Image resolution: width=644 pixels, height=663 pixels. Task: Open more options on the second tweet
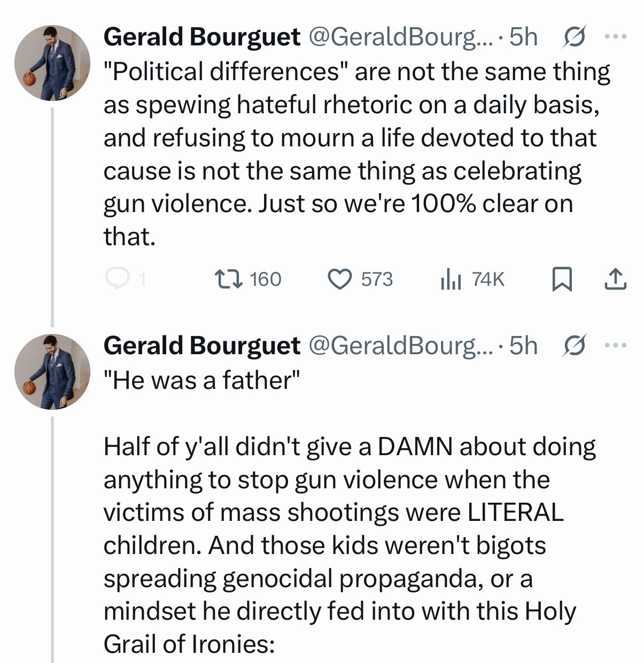coord(615,346)
